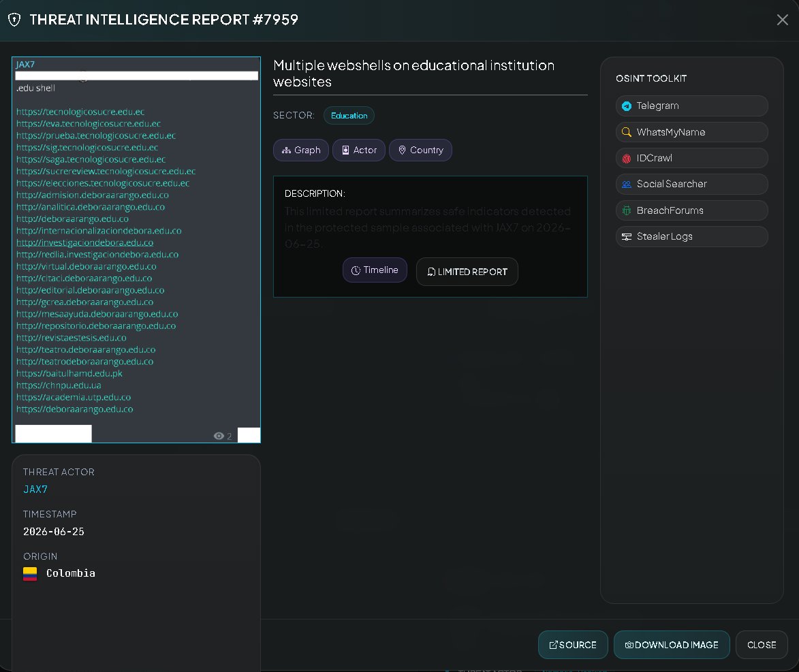This screenshot has width=799, height=672.
Task: Click the CLOSE button
Action: (762, 645)
